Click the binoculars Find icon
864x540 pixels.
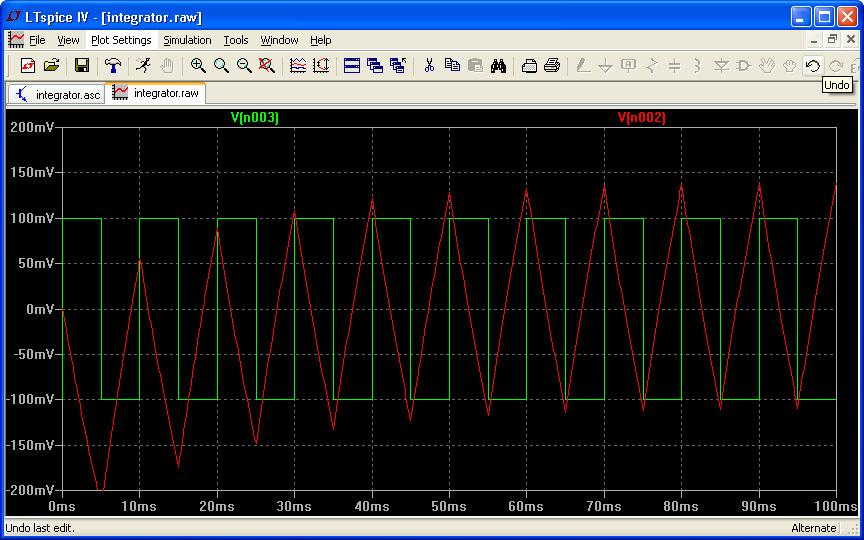pos(498,66)
